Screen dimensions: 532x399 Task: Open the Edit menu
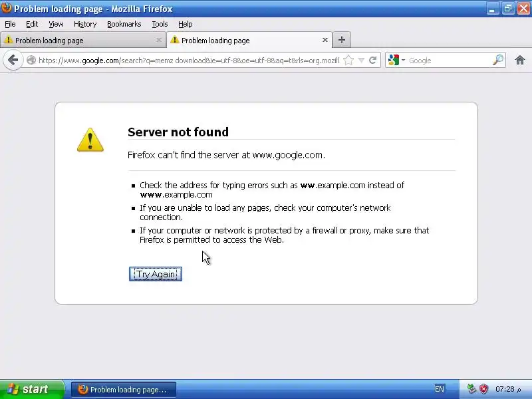(x=32, y=24)
